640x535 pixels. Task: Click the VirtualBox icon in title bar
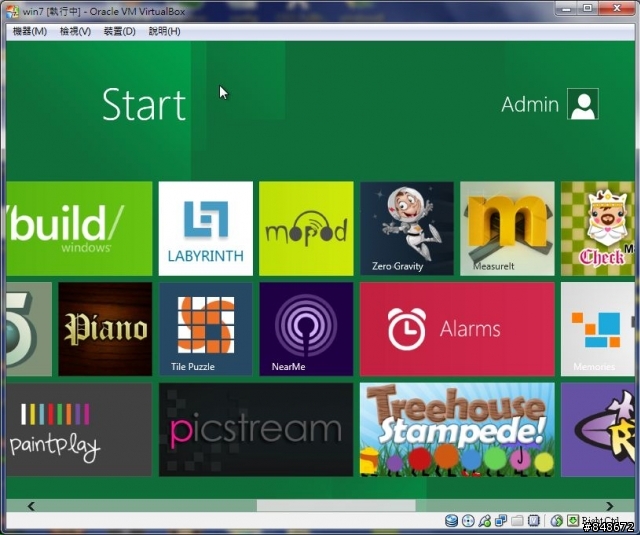[12, 11]
